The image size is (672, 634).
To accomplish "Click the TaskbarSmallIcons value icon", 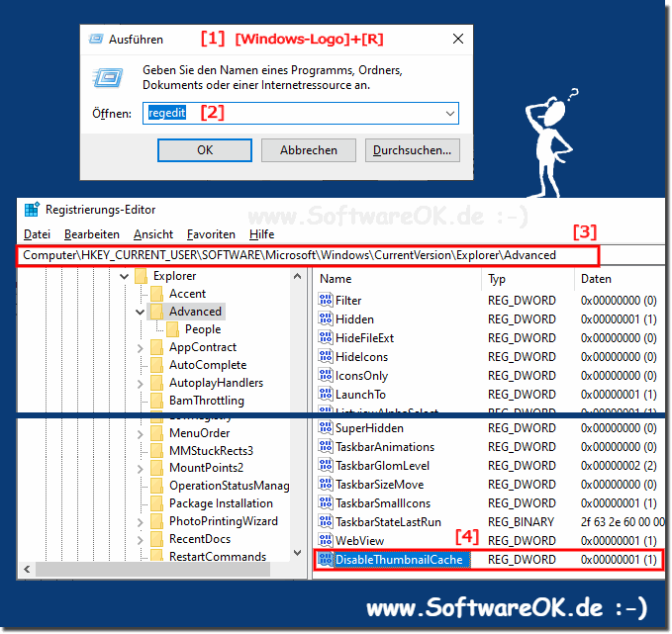I will [326, 502].
